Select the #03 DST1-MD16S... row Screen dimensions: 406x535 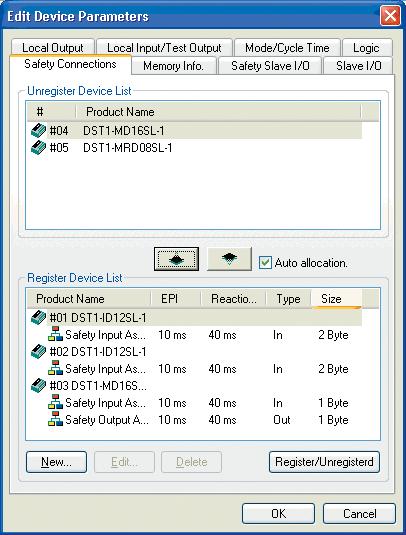click(194, 386)
